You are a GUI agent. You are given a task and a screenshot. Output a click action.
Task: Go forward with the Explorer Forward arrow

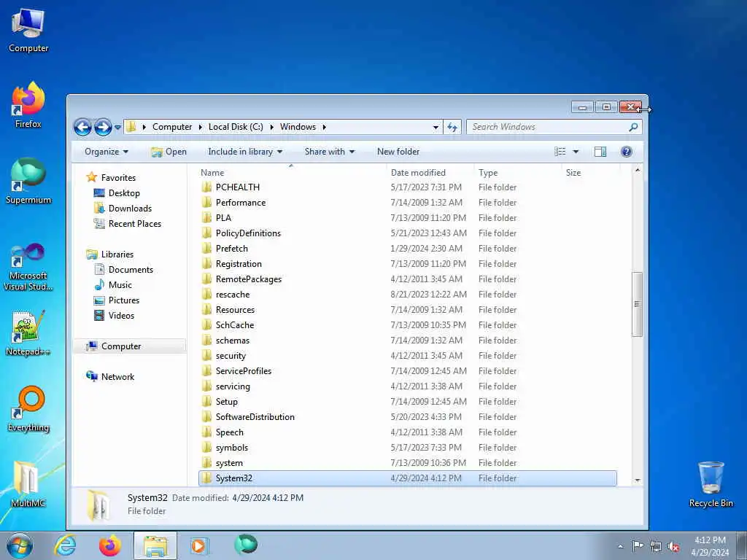103,127
